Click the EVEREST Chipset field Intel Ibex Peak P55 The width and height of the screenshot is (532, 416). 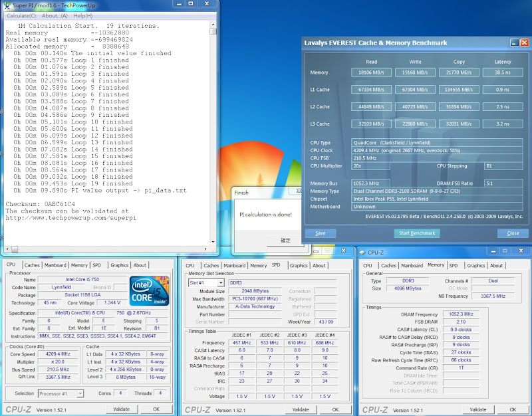click(x=437, y=199)
